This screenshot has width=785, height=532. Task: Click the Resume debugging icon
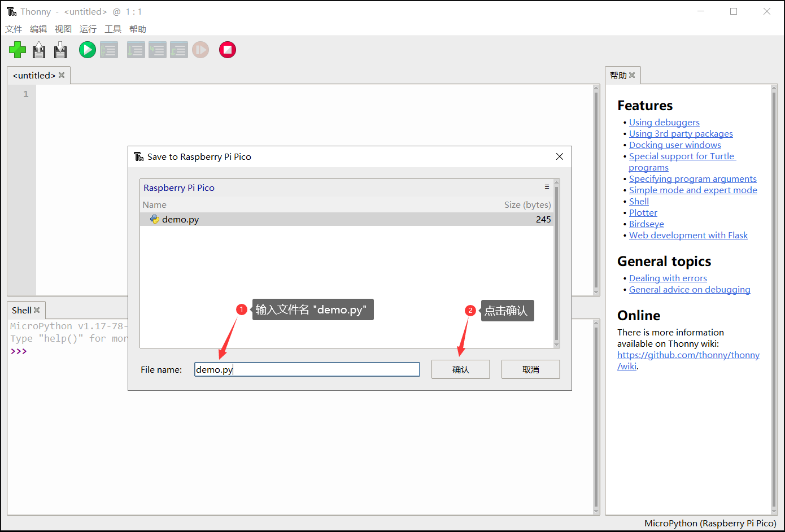click(x=200, y=50)
